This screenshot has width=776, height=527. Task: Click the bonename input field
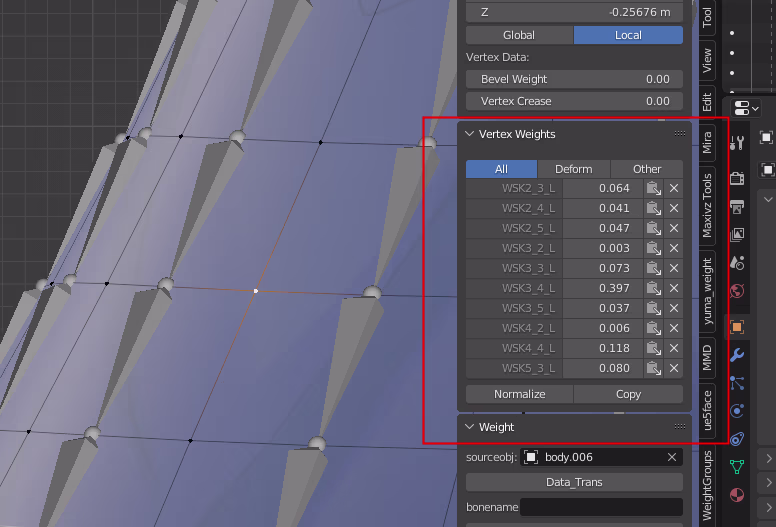point(601,507)
